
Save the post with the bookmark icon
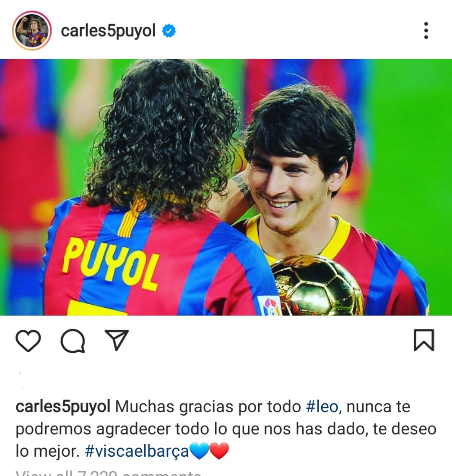click(424, 340)
